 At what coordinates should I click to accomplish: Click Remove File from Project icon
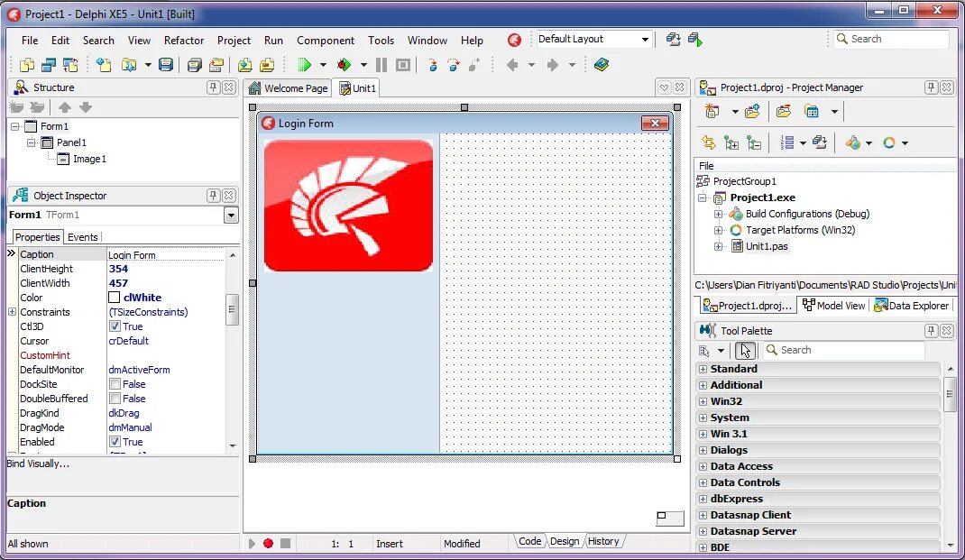(x=267, y=65)
